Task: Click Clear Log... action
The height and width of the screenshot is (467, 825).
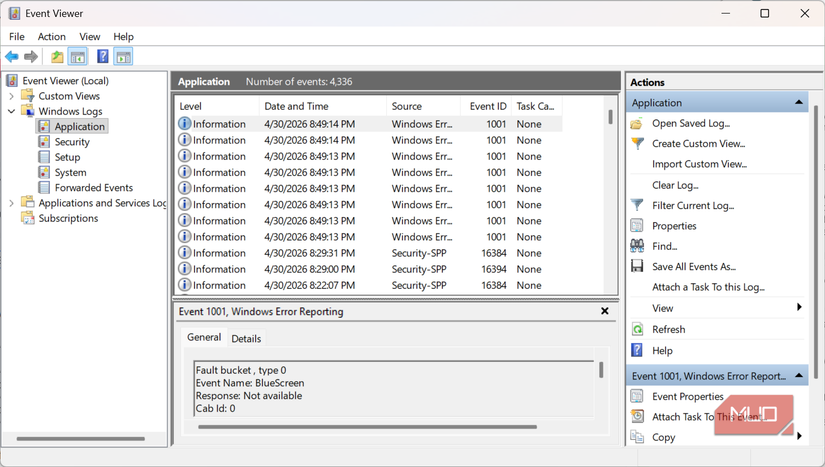Action: click(675, 185)
